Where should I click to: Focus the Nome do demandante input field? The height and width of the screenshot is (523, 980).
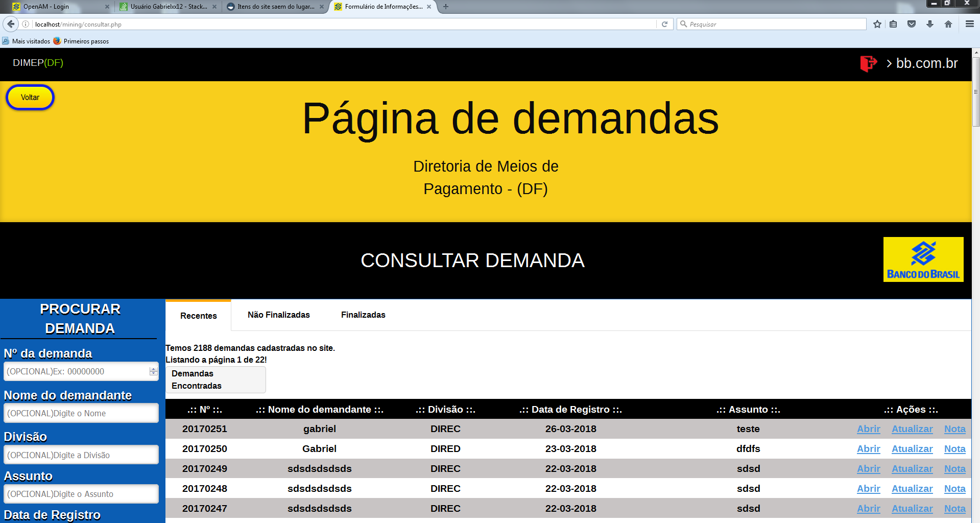(81, 413)
